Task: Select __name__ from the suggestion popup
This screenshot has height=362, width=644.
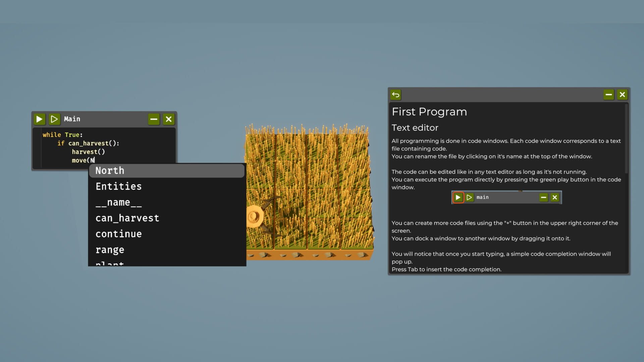Action: pos(118,202)
